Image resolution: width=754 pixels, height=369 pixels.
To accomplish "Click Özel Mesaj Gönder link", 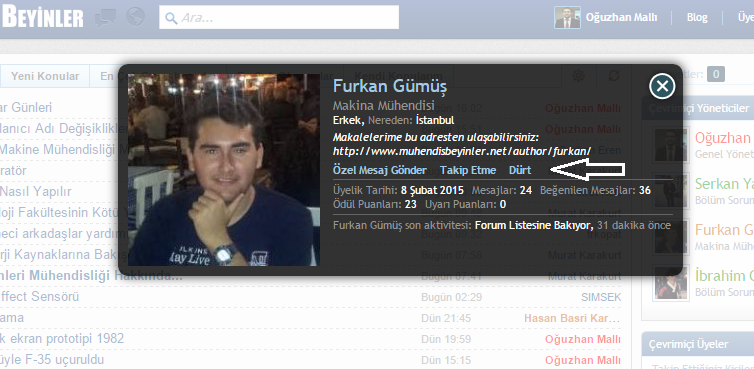I will [x=379, y=170].
